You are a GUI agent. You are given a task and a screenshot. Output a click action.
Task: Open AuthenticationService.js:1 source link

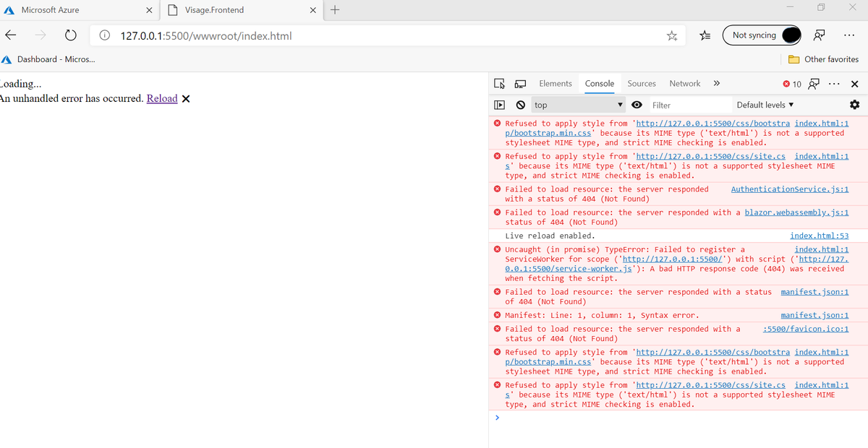(x=790, y=189)
